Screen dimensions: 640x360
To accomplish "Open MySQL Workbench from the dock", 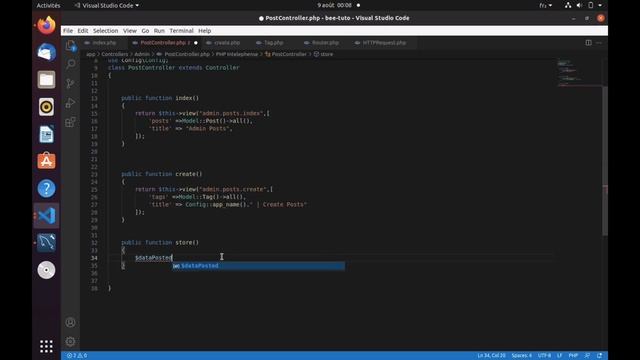I will click(x=47, y=242).
